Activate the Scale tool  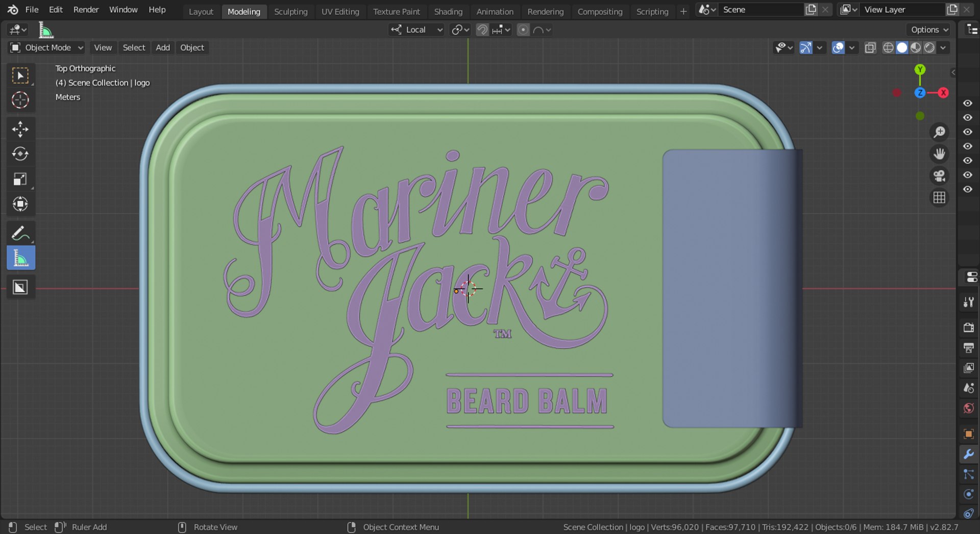pos(20,179)
